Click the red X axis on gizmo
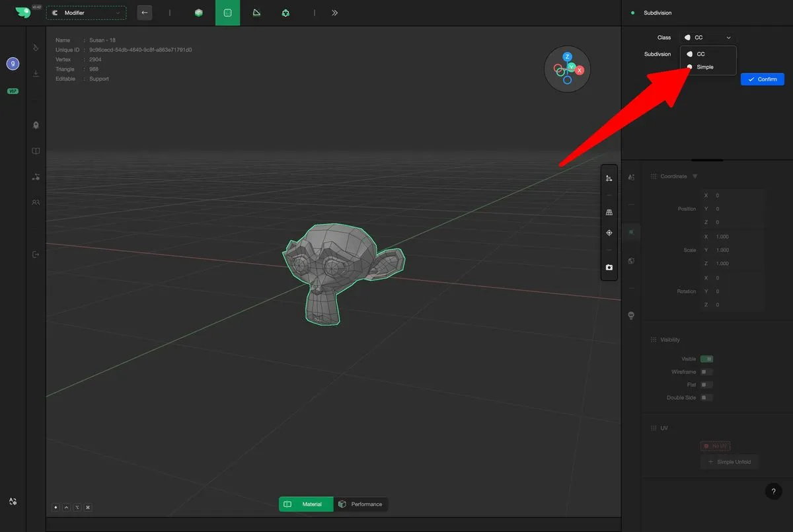 pyautogui.click(x=580, y=70)
